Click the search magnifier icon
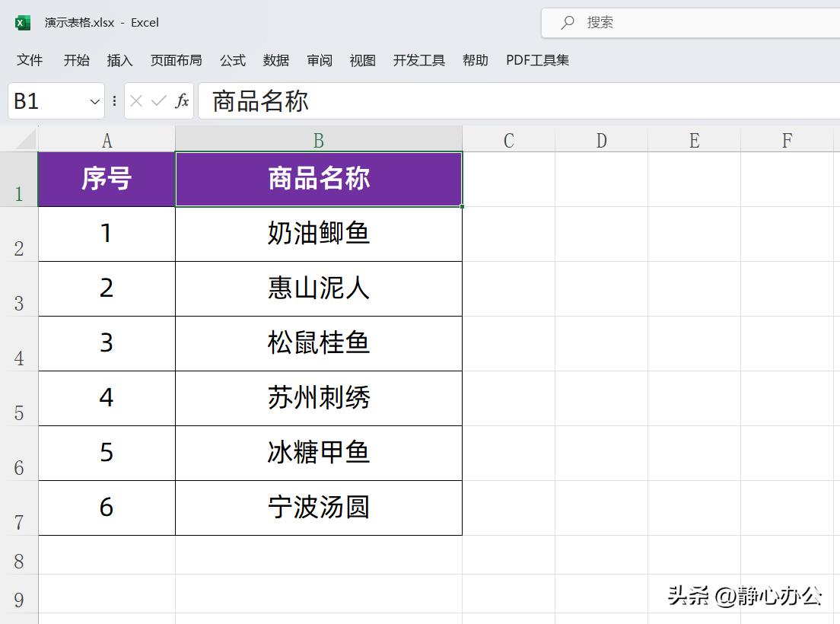Screen dimensions: 840x624 pos(568,22)
